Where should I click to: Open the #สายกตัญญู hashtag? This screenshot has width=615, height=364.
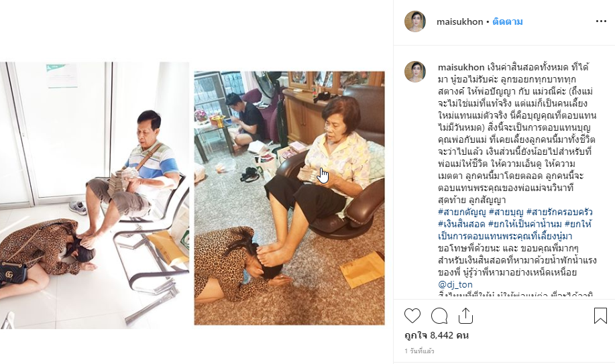[x=461, y=213]
